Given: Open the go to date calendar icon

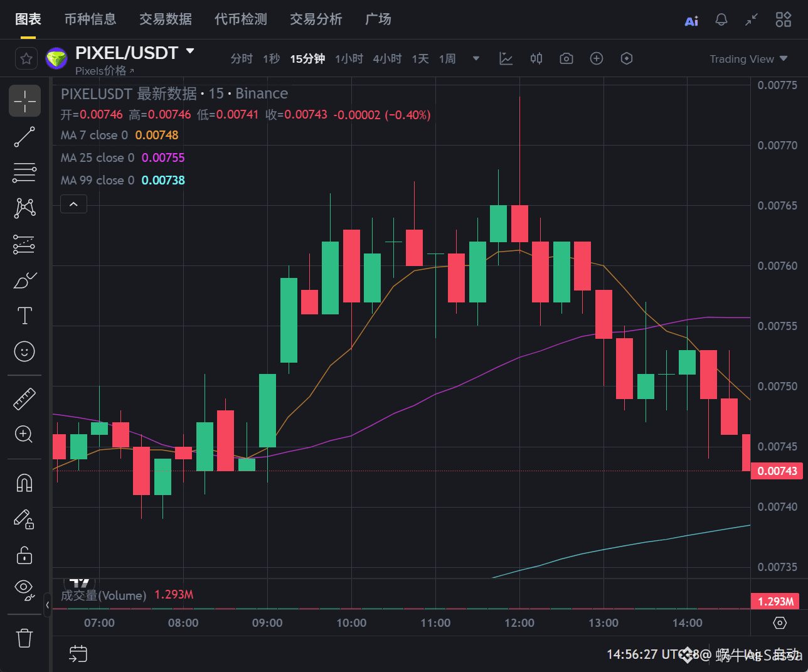Looking at the screenshot, I should pos(78,654).
